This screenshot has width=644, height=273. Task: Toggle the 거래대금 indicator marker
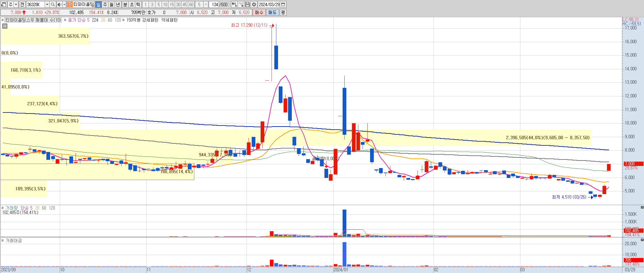(3, 241)
